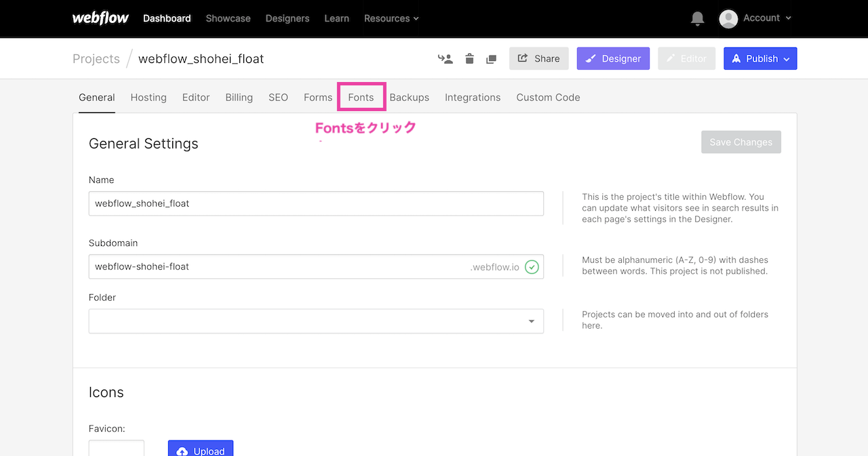Screen dimensions: 868x456
Task: Open the Account dropdown
Action: pos(767,18)
